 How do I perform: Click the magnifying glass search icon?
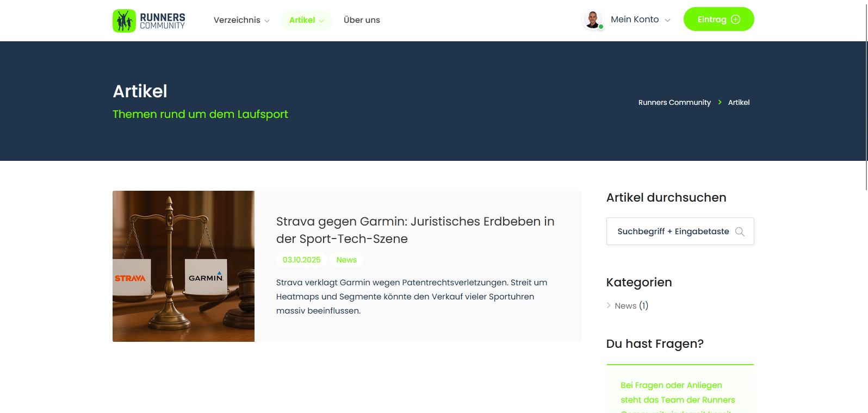(740, 231)
